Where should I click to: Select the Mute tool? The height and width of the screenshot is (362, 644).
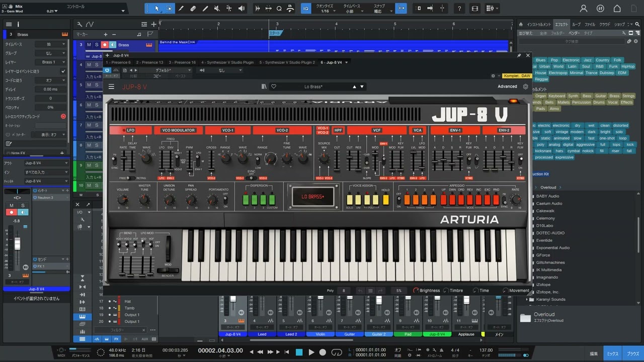[217, 9]
